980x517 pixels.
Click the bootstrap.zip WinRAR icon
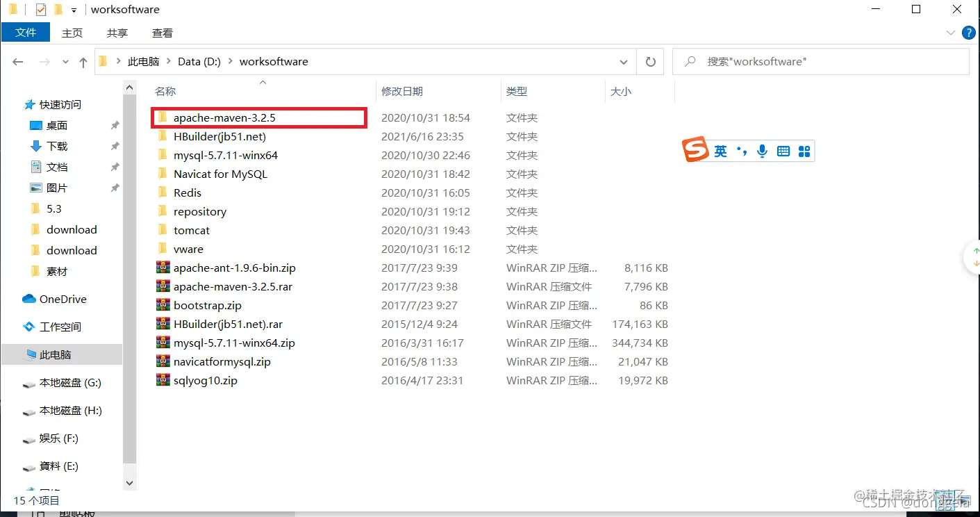click(163, 305)
